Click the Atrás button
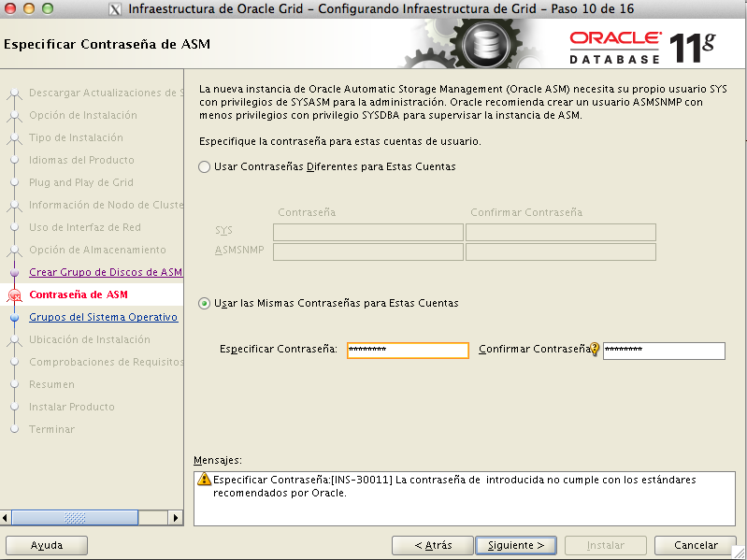Viewport: 747px width, 560px height. [432, 545]
